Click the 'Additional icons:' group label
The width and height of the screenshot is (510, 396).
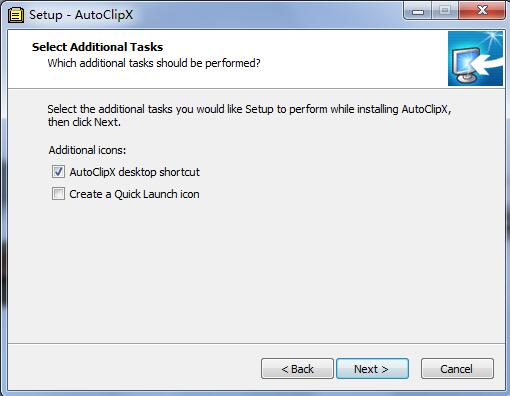tap(87, 150)
